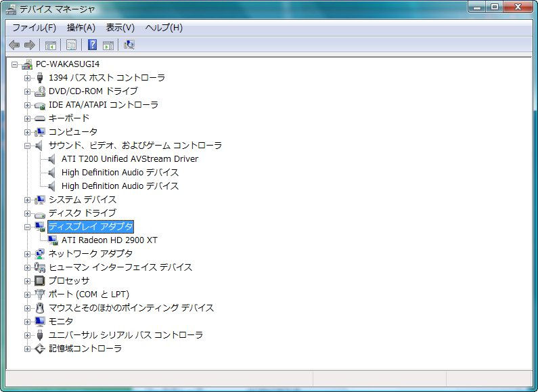Click the scan for hardware changes icon
Image resolution: width=538 pixels, height=392 pixels.
[129, 45]
